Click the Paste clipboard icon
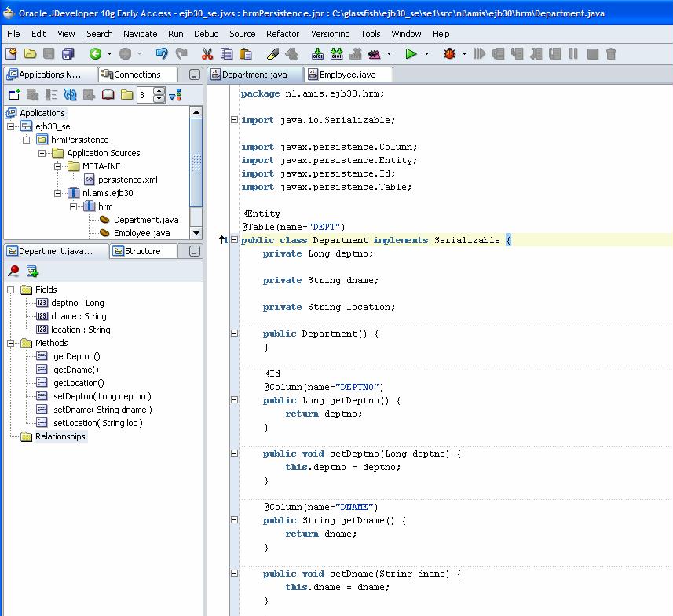The height and width of the screenshot is (616, 673). (x=246, y=54)
